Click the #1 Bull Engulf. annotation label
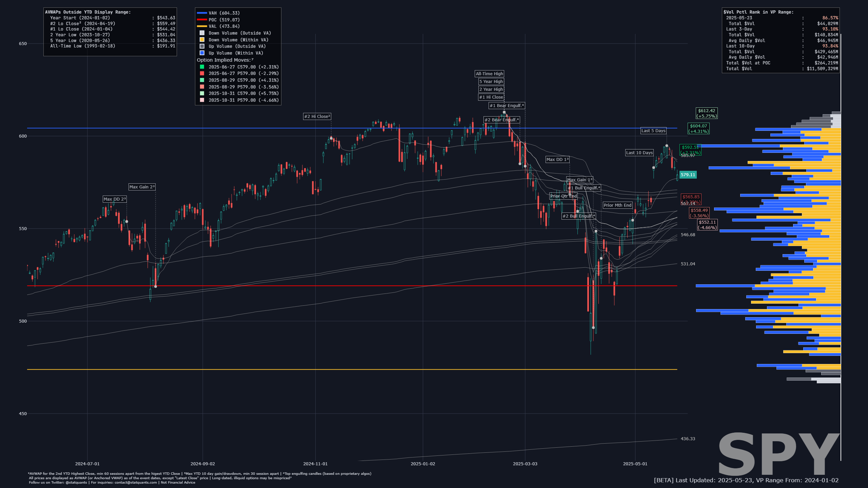Viewport: 868px width, 488px height. tap(584, 188)
